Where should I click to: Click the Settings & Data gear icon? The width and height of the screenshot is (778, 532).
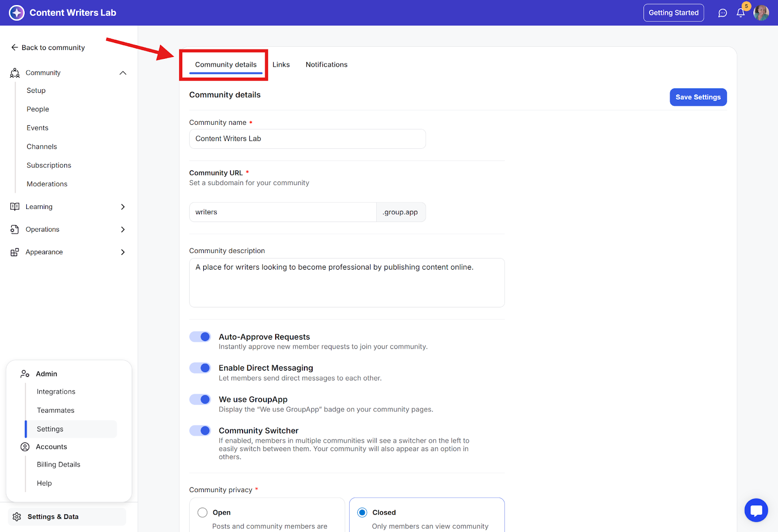click(17, 516)
